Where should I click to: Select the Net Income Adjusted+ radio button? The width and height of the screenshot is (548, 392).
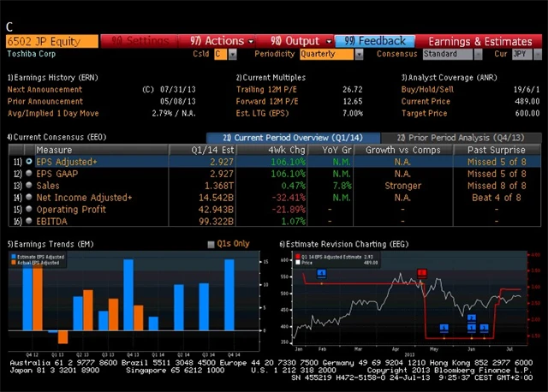pyautogui.click(x=29, y=197)
